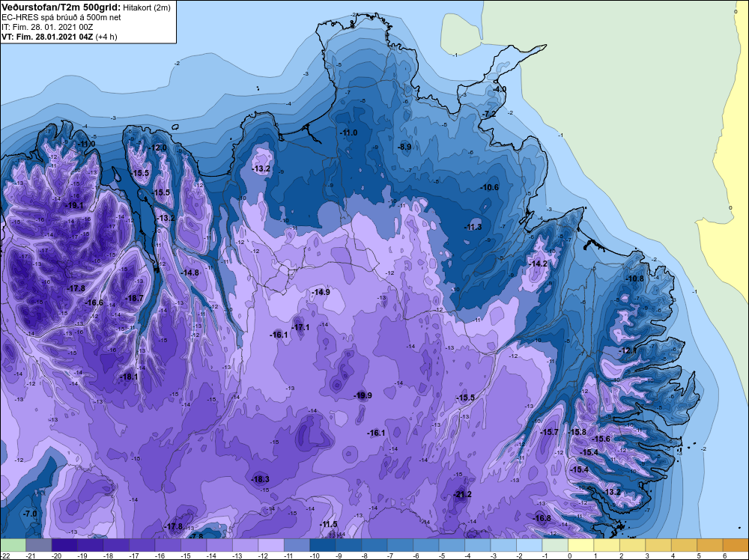Pick the dark blue -10 legend swatch

(x=322, y=545)
